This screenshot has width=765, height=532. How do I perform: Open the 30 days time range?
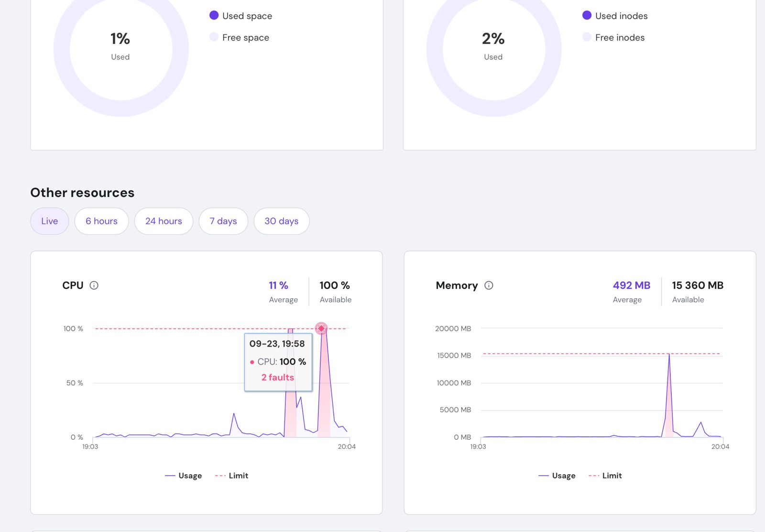pyautogui.click(x=281, y=221)
